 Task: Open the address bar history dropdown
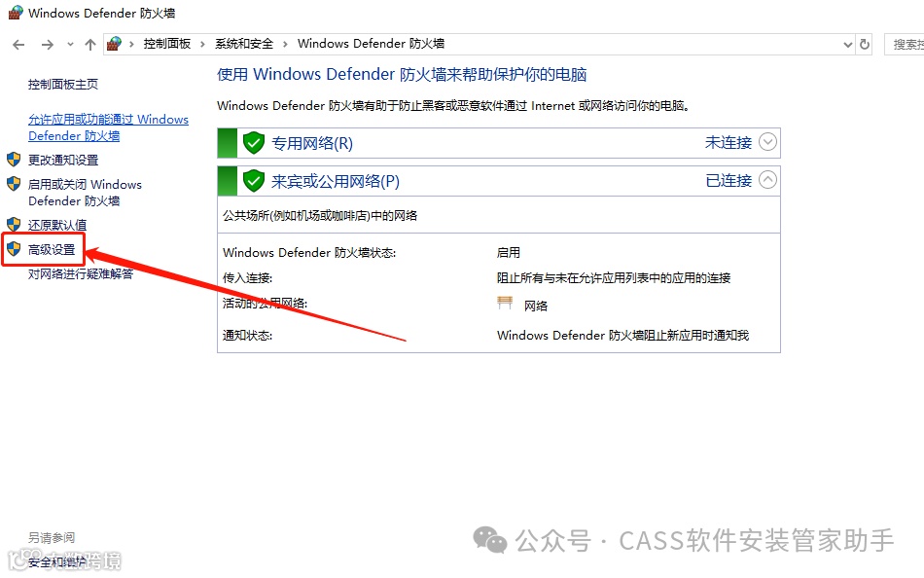[847, 44]
